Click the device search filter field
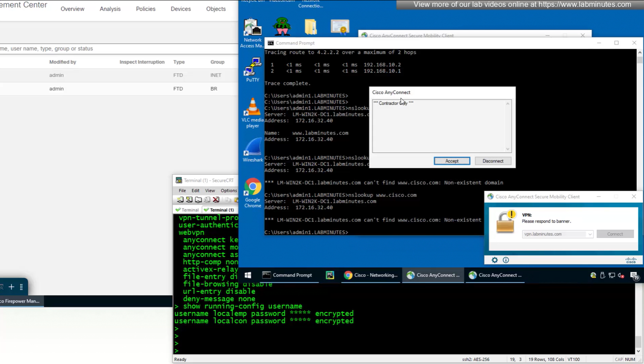 tap(116, 48)
